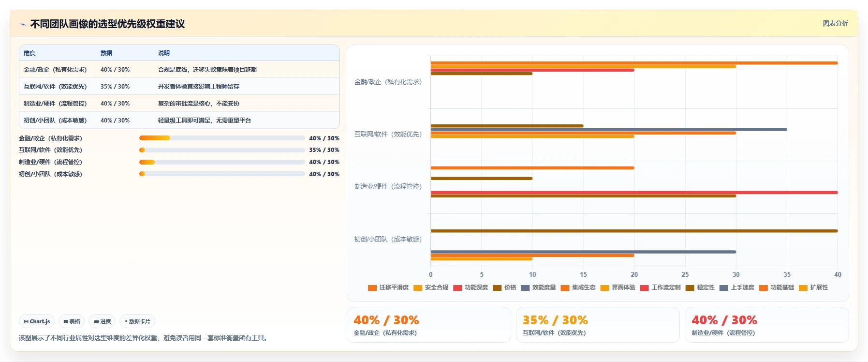Screen dimensions: 868x362
Task: Click the 说明 column header
Action: pyautogui.click(x=164, y=53)
